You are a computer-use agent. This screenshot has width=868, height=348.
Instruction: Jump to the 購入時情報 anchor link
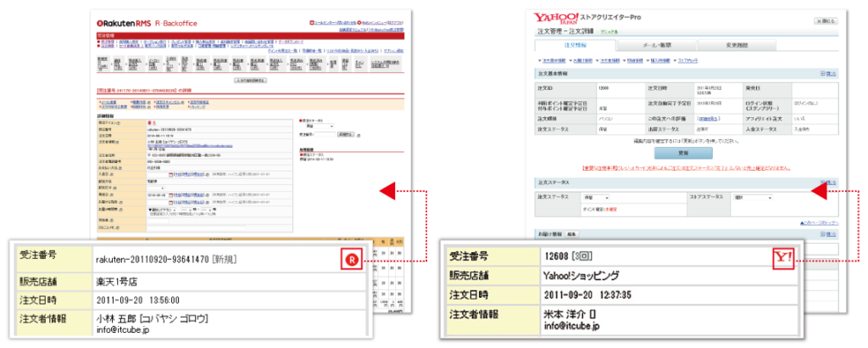point(660,61)
